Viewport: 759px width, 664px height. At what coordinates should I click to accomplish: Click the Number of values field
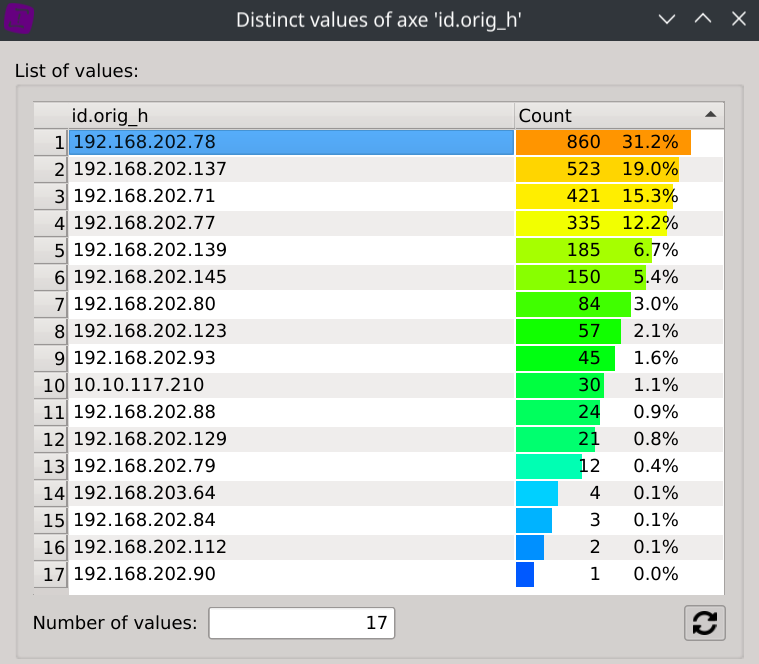click(x=301, y=623)
